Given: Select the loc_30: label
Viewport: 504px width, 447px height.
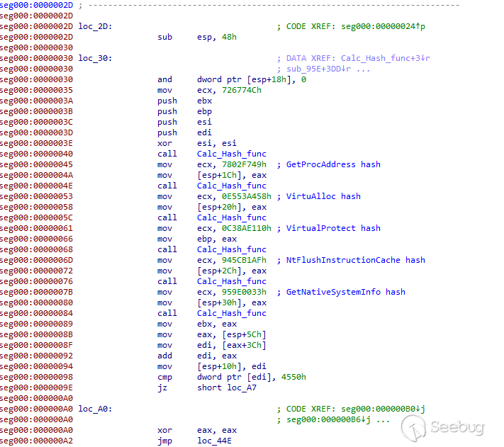Looking at the screenshot, I should pyautogui.click(x=95, y=58).
